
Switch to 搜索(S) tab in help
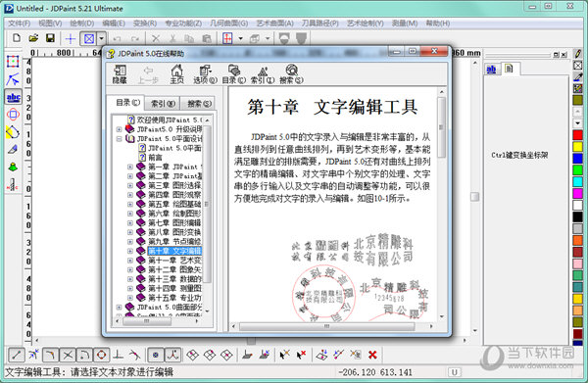[x=197, y=104]
